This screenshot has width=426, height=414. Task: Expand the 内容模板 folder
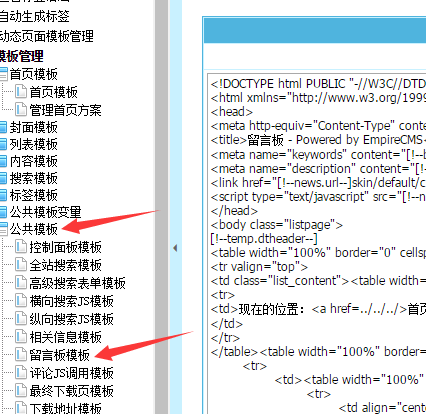click(3, 161)
